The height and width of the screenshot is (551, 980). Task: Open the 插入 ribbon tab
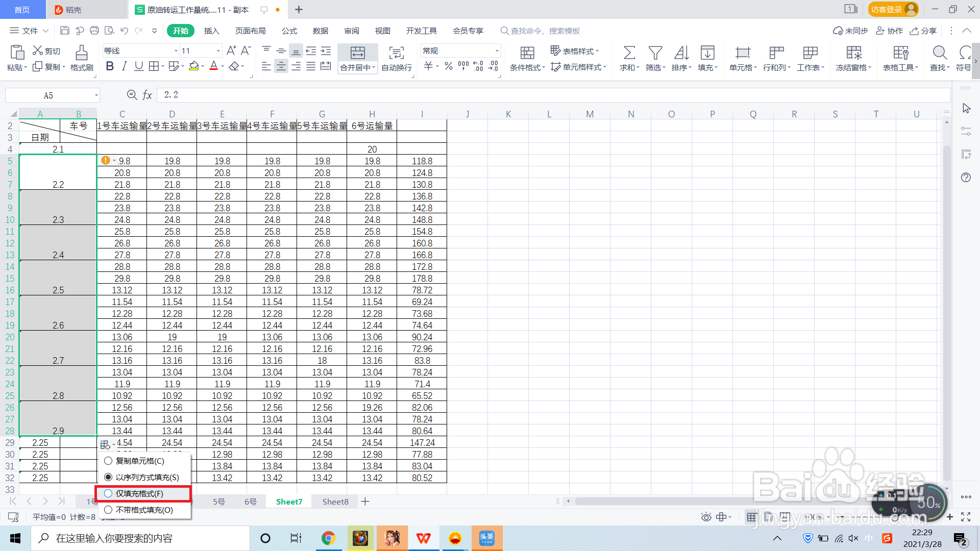(x=211, y=31)
